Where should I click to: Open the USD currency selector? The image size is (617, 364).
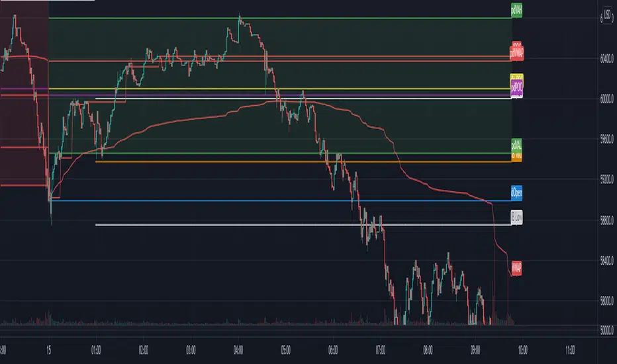coord(608,15)
